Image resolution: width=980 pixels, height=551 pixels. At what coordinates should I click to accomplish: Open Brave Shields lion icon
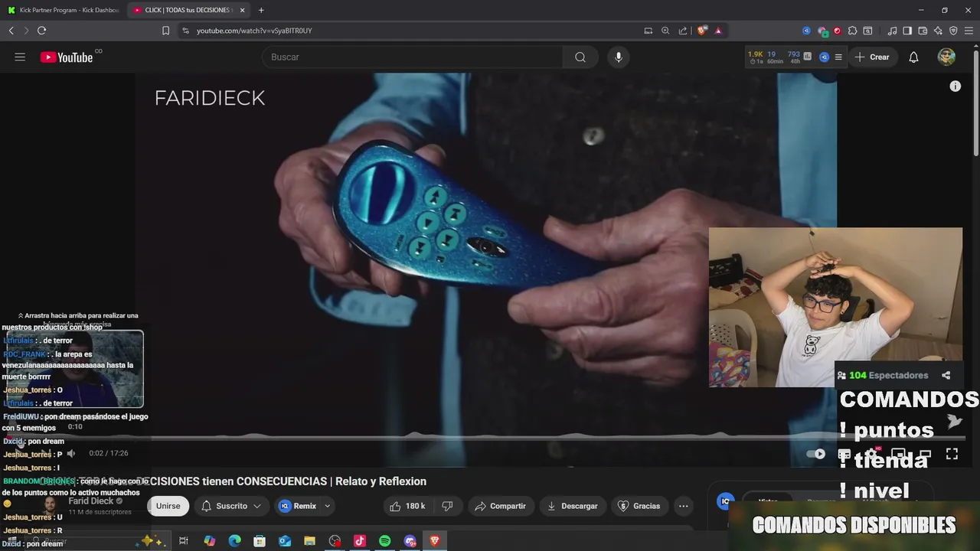click(701, 31)
